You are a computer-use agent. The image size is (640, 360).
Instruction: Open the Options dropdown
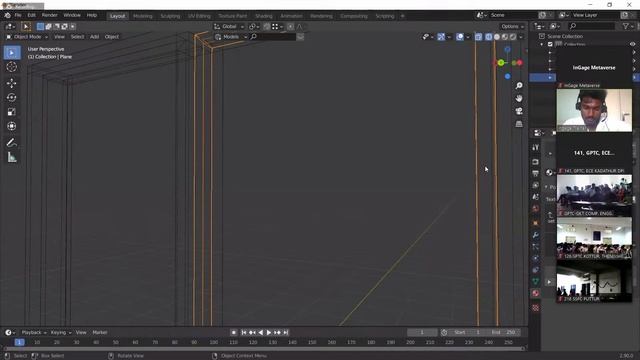pos(513,27)
